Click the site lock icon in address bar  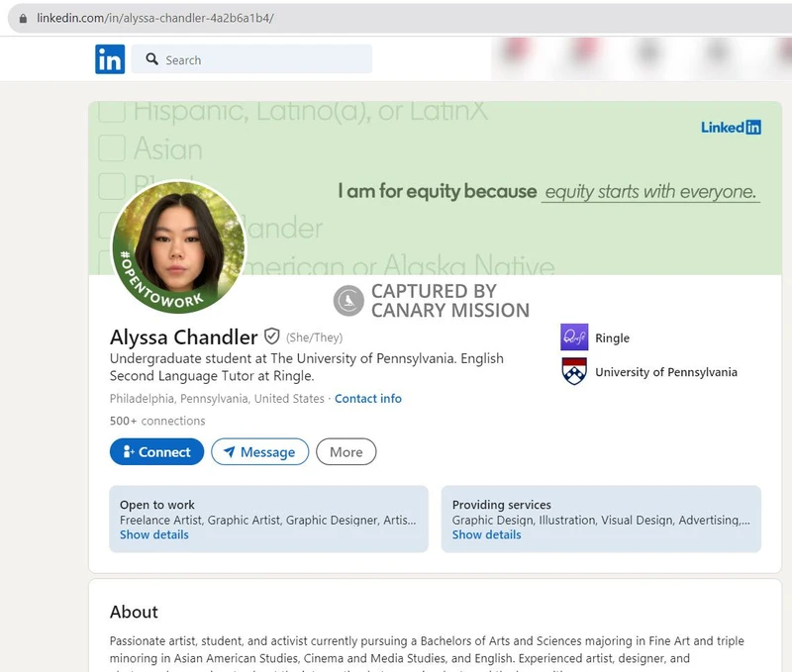click(x=23, y=18)
